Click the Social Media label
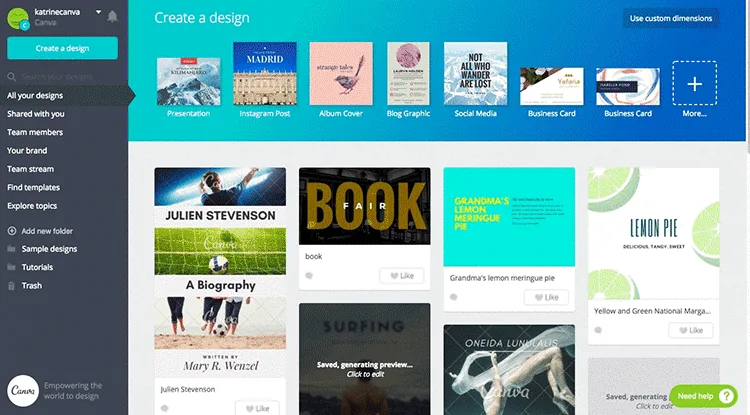This screenshot has height=415, width=750. (475, 114)
